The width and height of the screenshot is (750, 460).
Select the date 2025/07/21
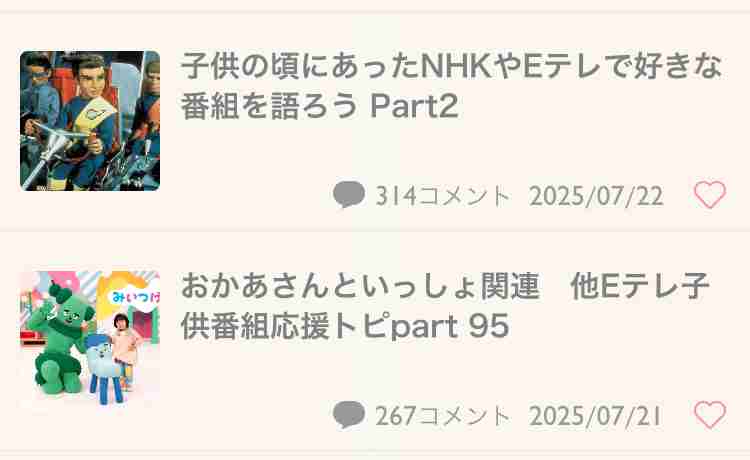point(596,416)
